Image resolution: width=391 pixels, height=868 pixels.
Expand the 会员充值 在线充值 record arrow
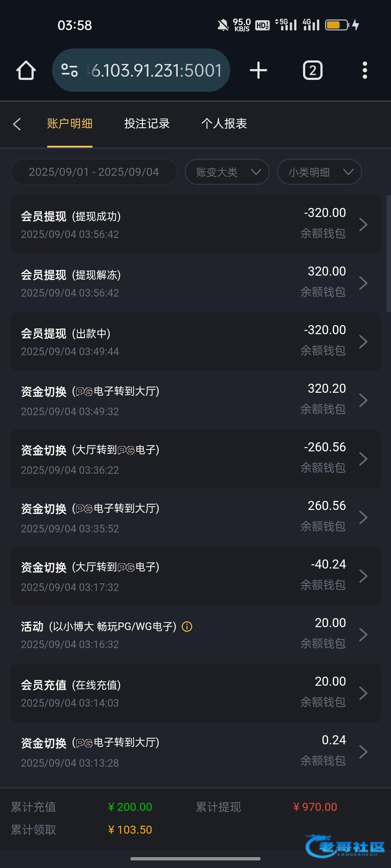tap(363, 693)
